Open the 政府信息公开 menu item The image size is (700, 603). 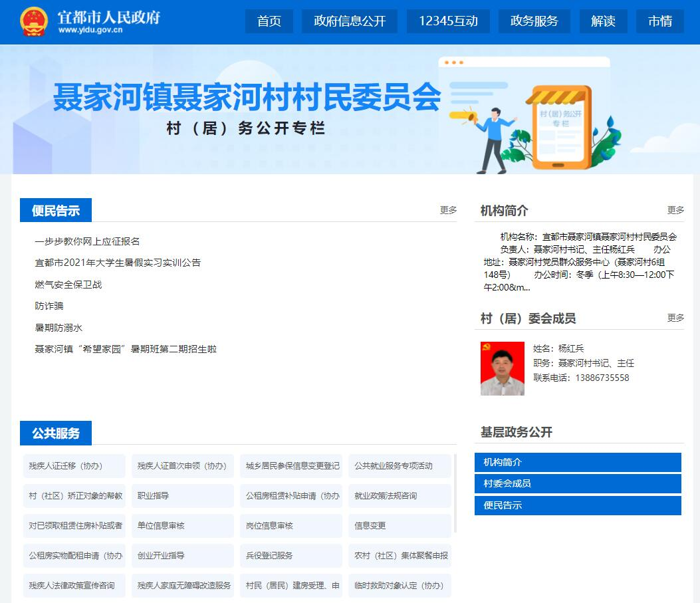(x=350, y=21)
